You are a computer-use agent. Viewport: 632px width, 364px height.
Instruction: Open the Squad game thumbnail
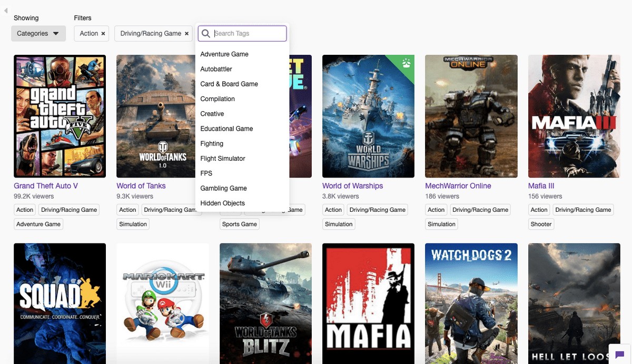click(x=60, y=303)
